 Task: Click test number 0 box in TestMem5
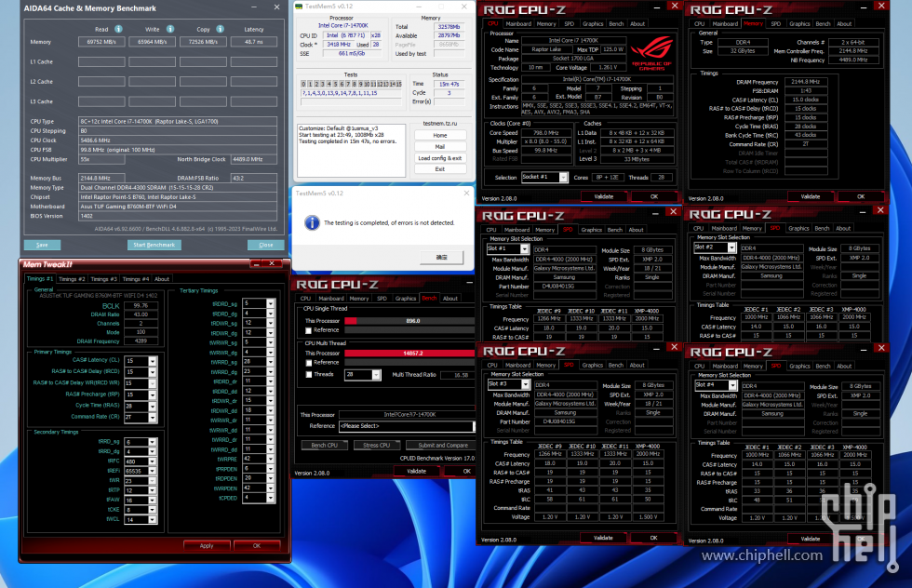pyautogui.click(x=303, y=85)
